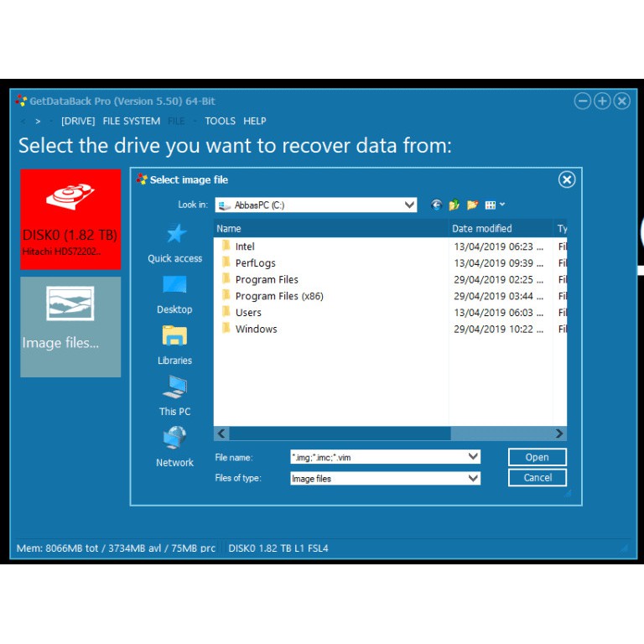This screenshot has height=644, width=644.
Task: Click the Image files tile
Action: click(x=70, y=327)
